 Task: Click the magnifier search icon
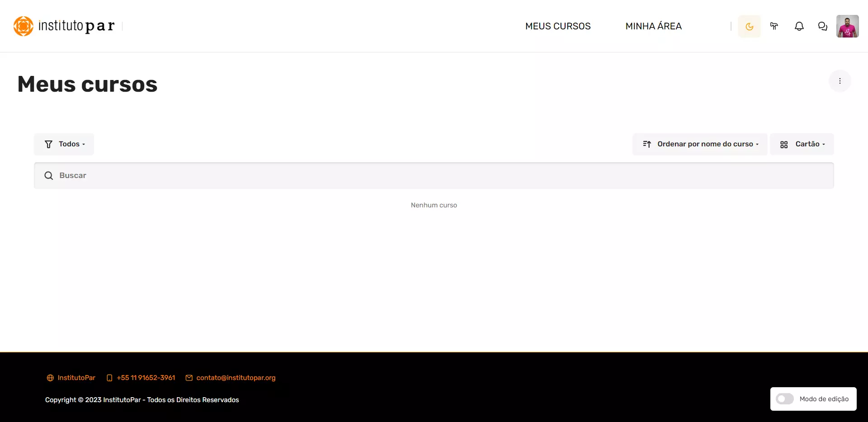pyautogui.click(x=49, y=175)
